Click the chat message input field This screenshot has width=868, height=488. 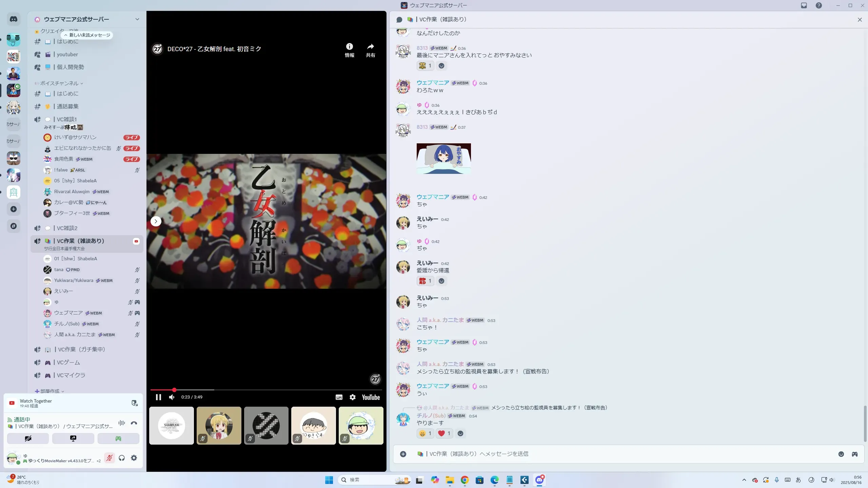pos(610,454)
